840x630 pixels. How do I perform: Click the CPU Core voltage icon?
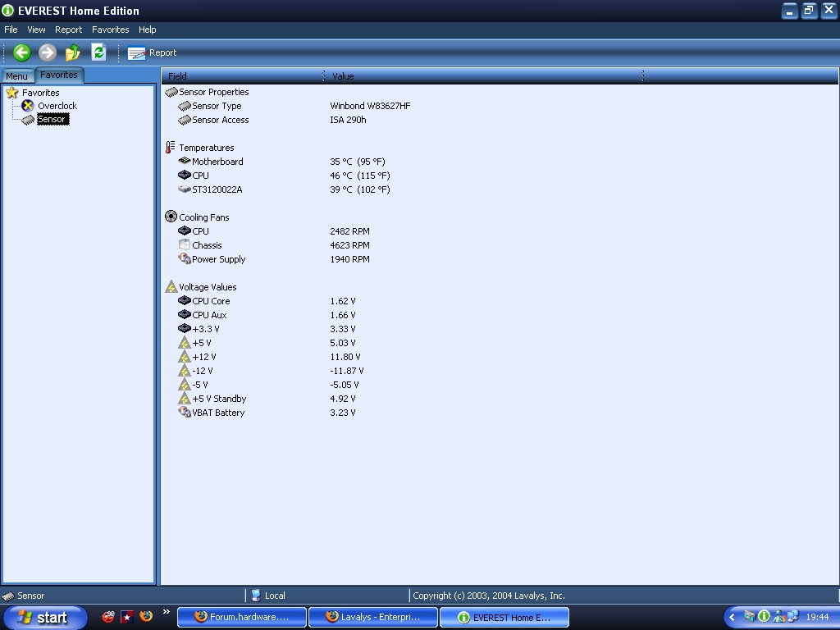coord(185,300)
